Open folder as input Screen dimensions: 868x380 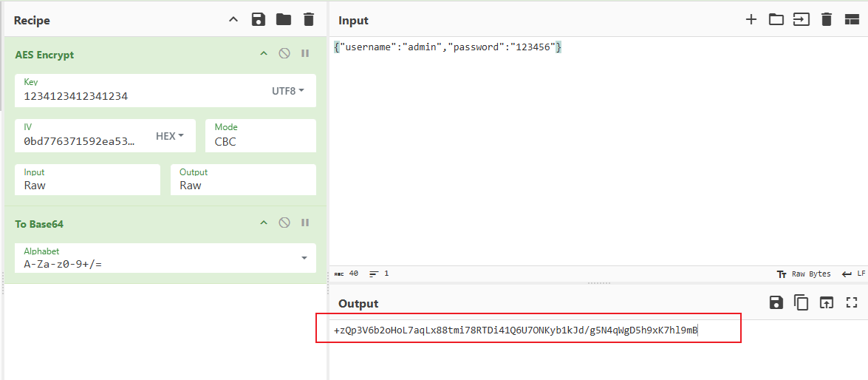(776, 20)
